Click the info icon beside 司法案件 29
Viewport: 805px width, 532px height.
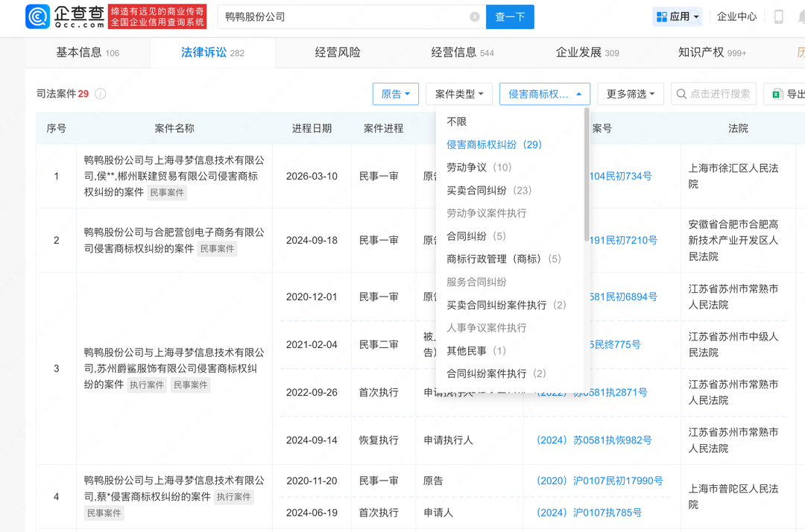pyautogui.click(x=100, y=94)
